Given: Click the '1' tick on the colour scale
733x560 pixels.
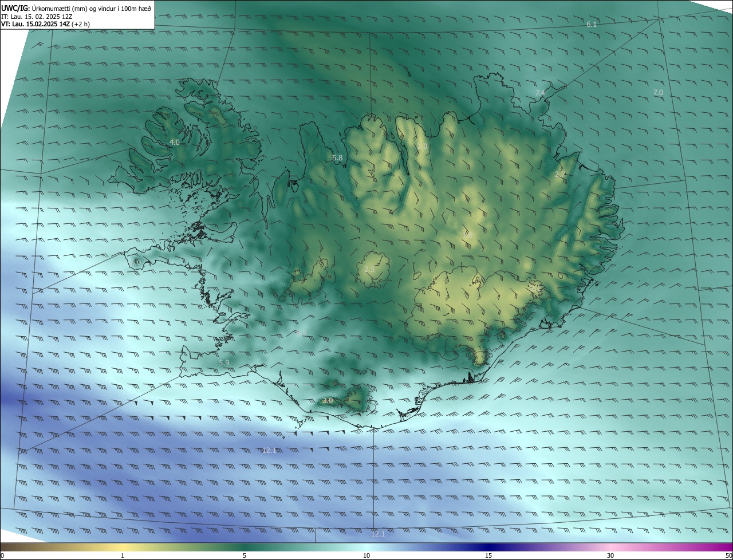Looking at the screenshot, I should tap(123, 556).
